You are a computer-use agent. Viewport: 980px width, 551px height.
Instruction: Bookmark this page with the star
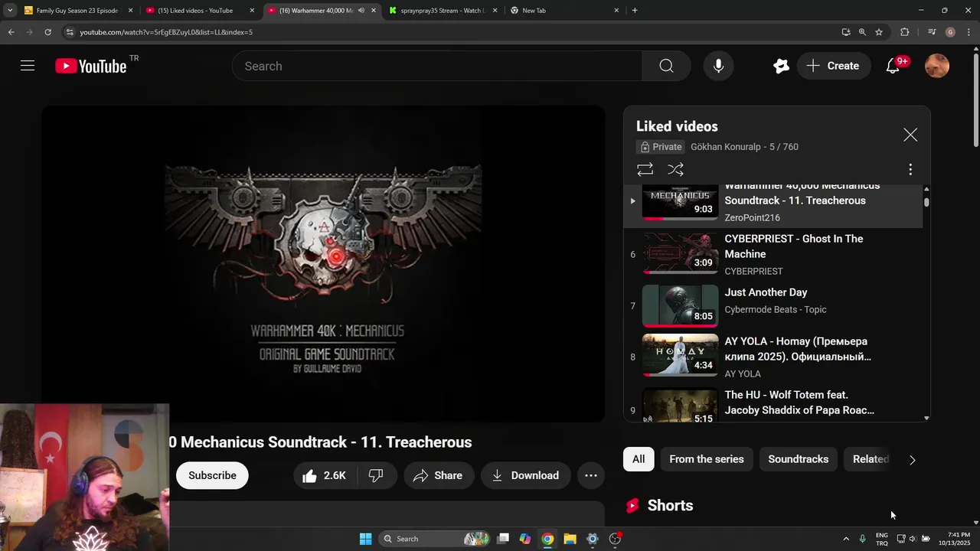tap(879, 32)
